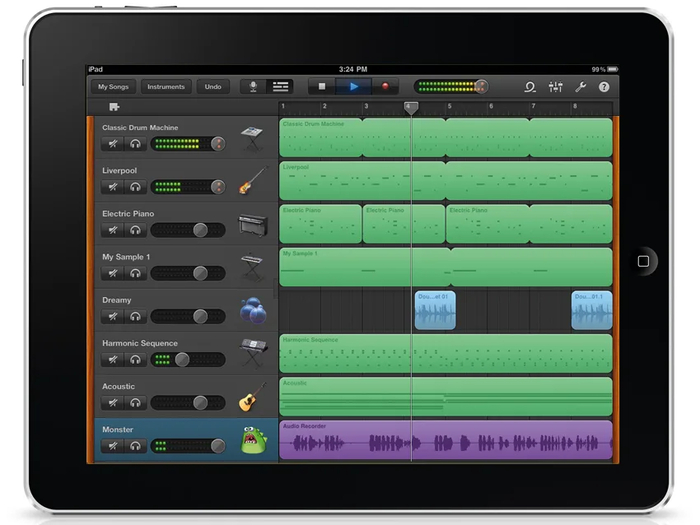Solo the Liverpool track
This screenshot has height=525, width=700.
coord(135,187)
